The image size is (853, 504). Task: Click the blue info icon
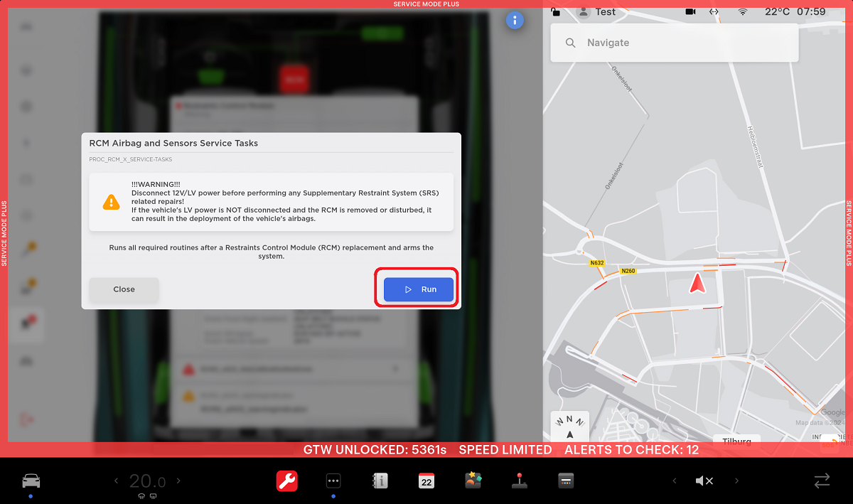point(515,21)
